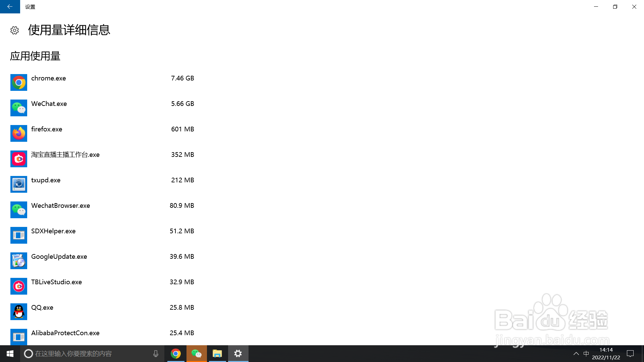Select the 淘宝直播主播工作台.exe name text
Image resolution: width=644 pixels, height=362 pixels.
tap(65, 155)
